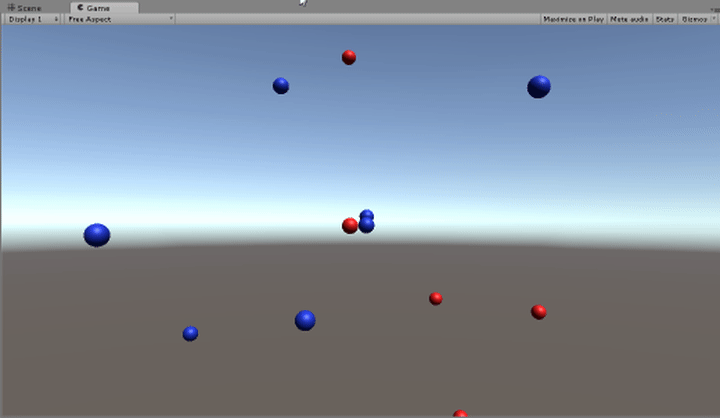This screenshot has width=720, height=418.
Task: Click the red sphere cut off at bottom edge
Action: [x=460, y=414]
